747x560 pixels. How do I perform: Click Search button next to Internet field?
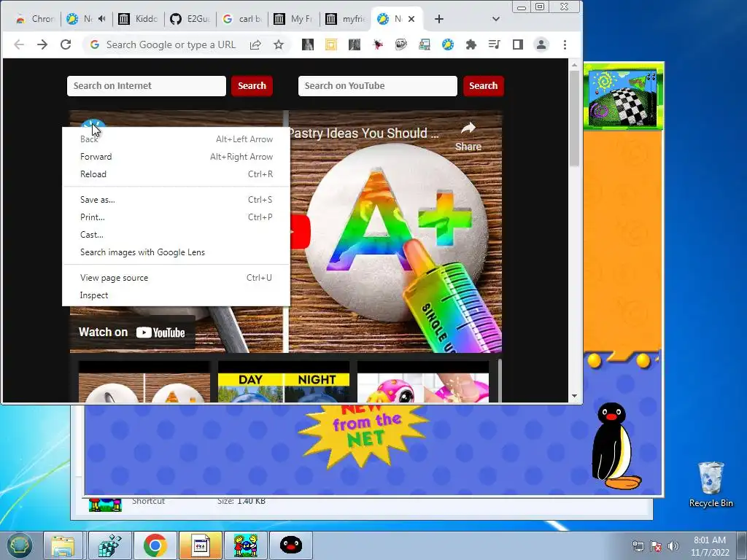click(252, 86)
